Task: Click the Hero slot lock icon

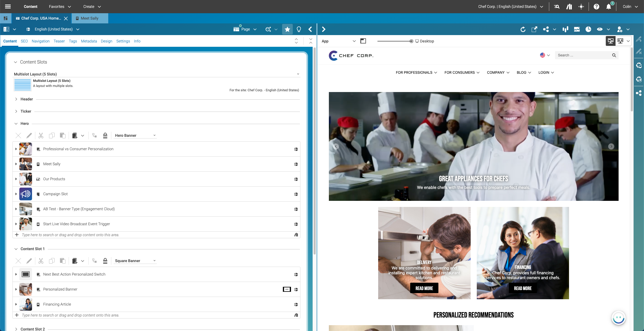Action: (x=105, y=136)
